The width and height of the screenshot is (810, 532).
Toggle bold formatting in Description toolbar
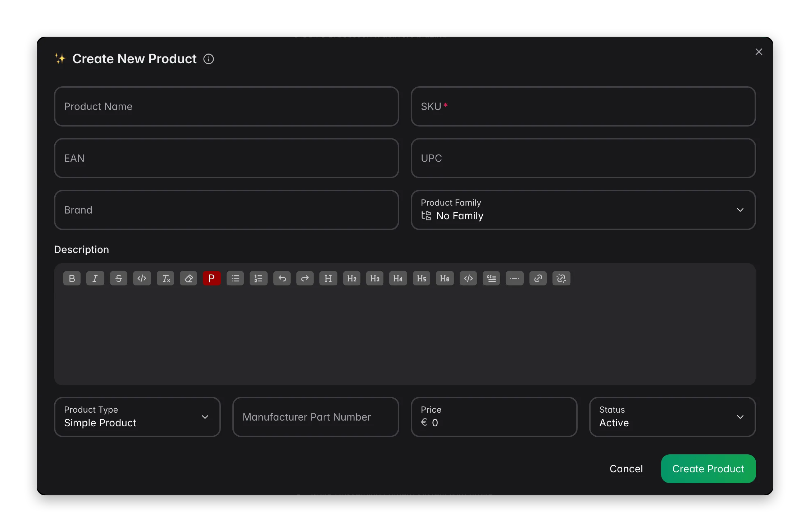coord(72,278)
